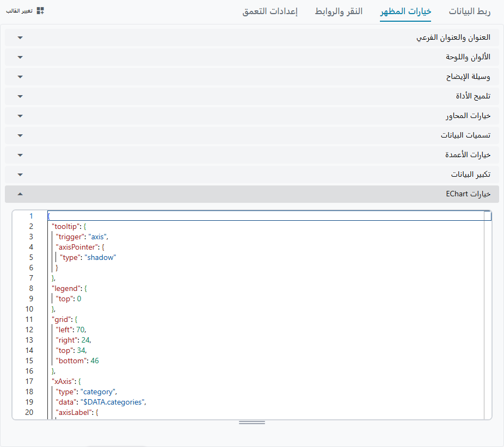Viewport: 504px width, 447px height.
Task: Click the تكبير البيانات header text
Action: (x=471, y=175)
